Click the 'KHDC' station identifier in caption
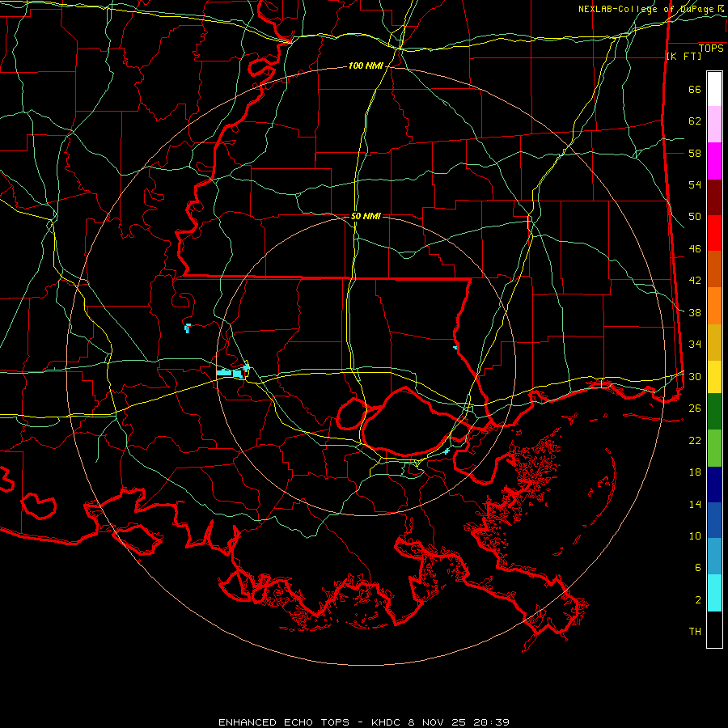728x728 pixels. 387,722
